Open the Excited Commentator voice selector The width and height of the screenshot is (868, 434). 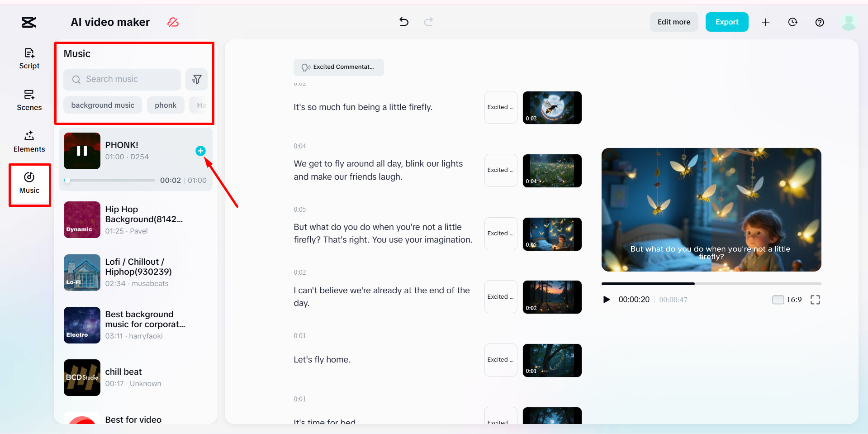[x=339, y=67]
